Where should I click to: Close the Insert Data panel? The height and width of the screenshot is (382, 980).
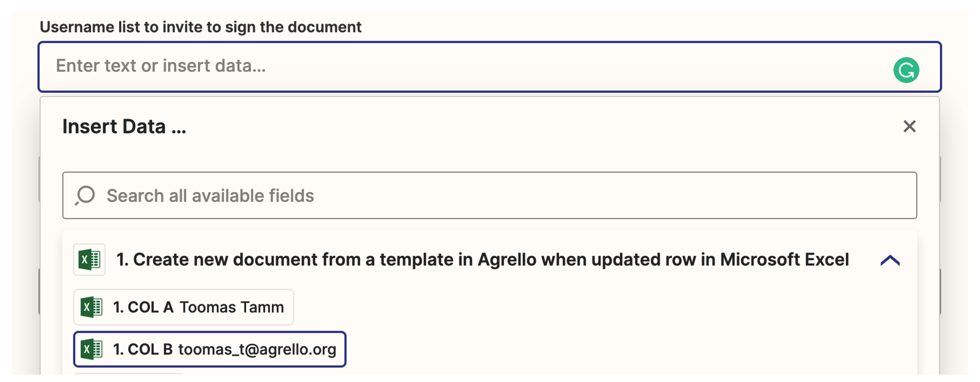coord(909,127)
